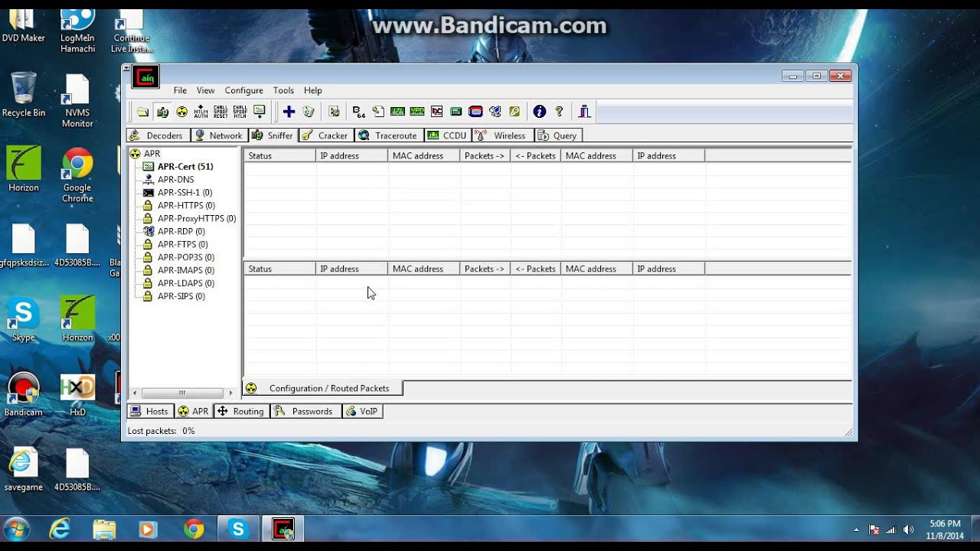
Task: Toggle the Start/Stop APR radiation icon
Action: [x=181, y=112]
